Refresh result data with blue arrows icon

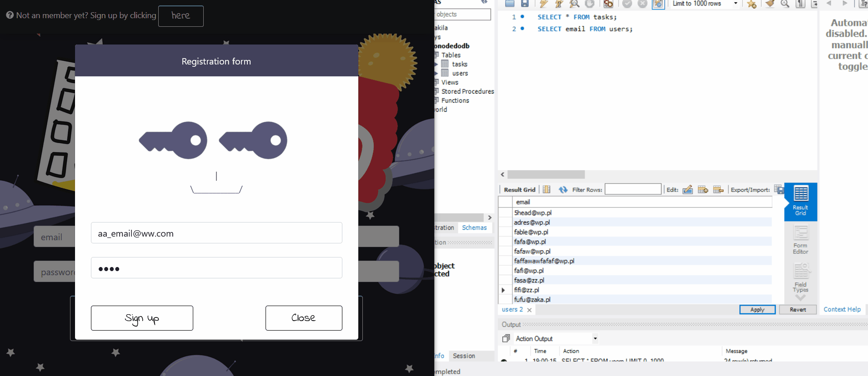click(563, 189)
